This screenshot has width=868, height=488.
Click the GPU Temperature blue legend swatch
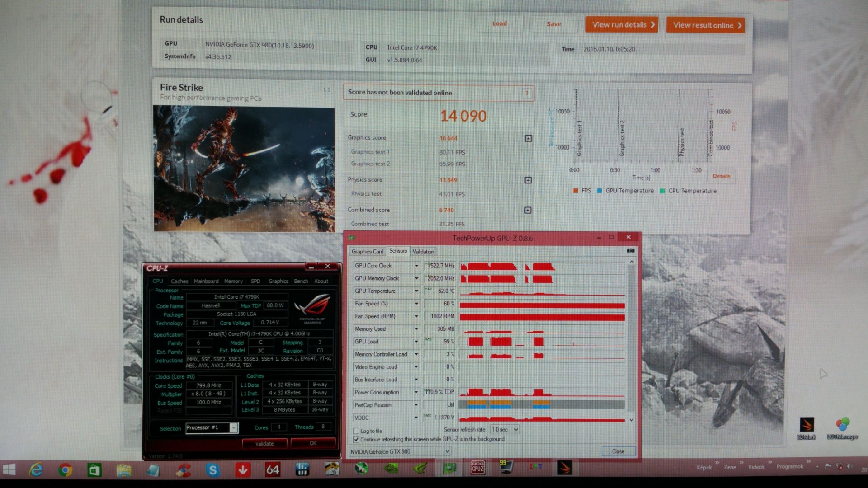click(x=599, y=191)
